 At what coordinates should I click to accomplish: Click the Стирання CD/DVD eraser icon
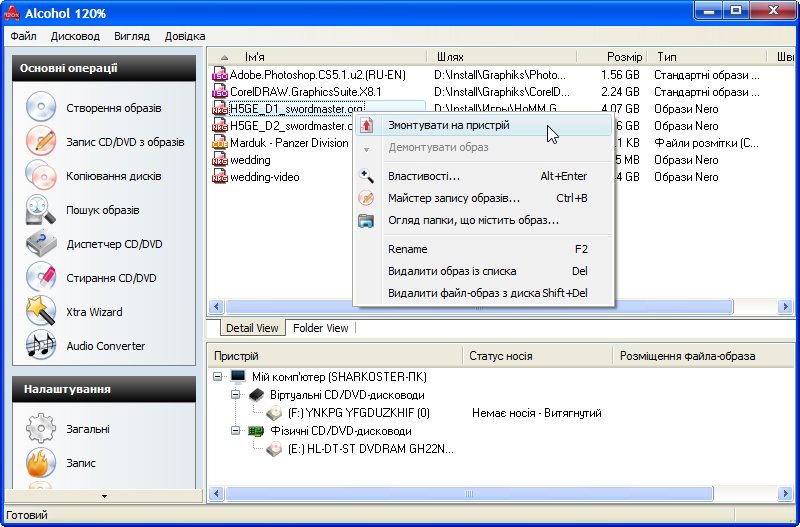click(41, 277)
